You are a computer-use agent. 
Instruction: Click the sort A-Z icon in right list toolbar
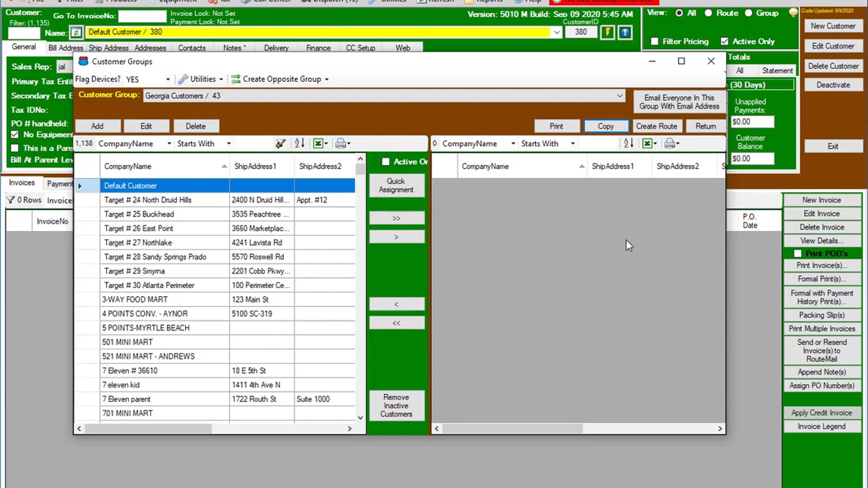(628, 144)
